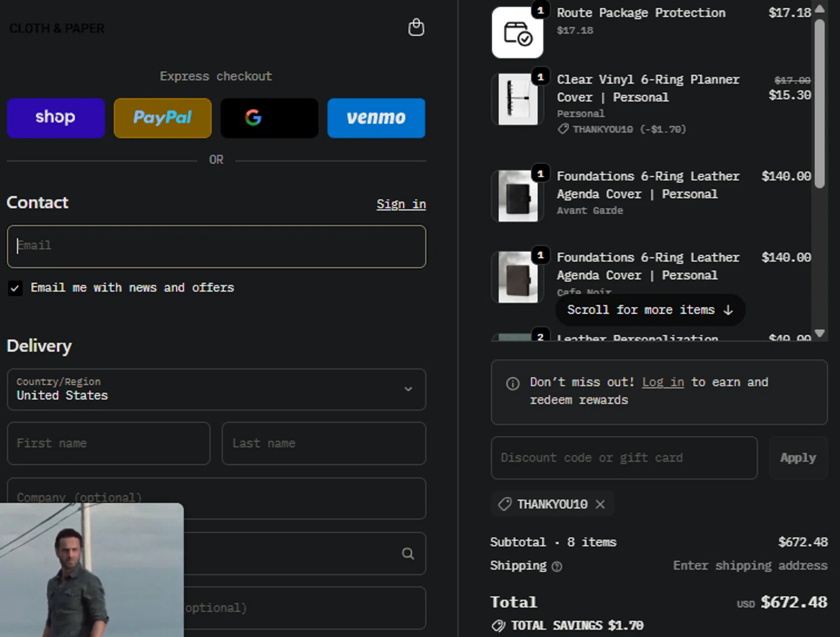This screenshot has height=637, width=840.
Task: Pay with Shop Pay express button
Action: (56, 118)
